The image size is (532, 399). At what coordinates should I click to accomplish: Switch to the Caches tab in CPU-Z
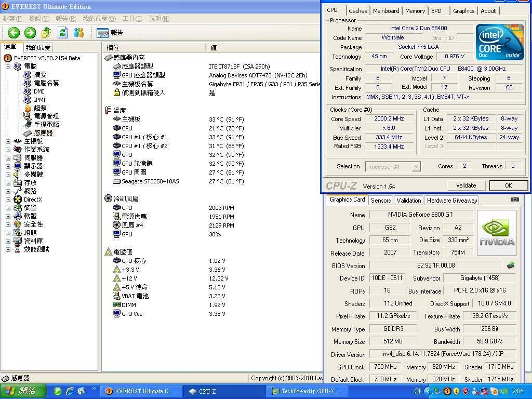pos(357,11)
